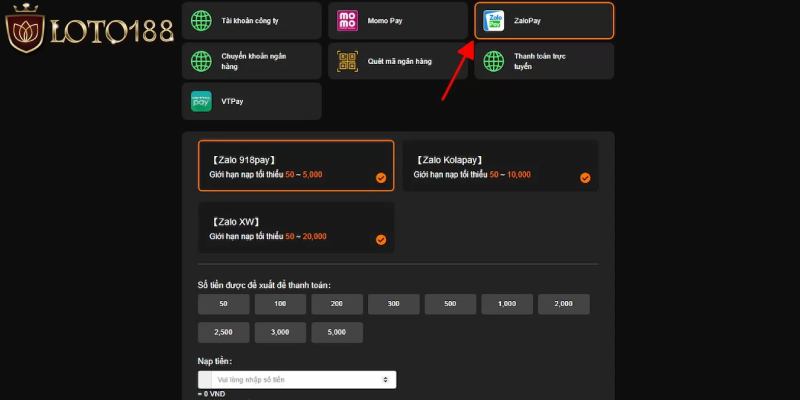Click the Tài khoản công ty globe icon
The height and width of the screenshot is (400, 800).
point(202,21)
